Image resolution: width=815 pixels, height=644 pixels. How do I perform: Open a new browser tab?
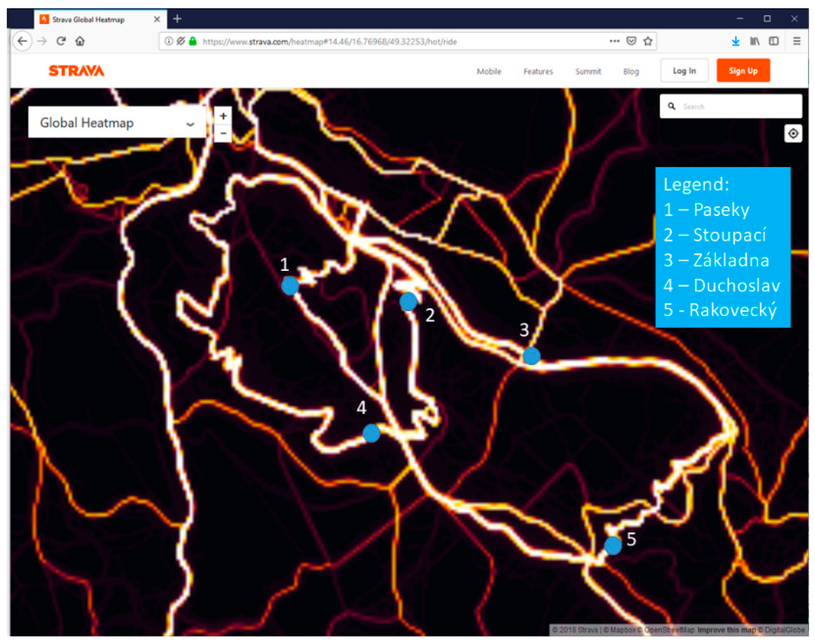[x=177, y=19]
